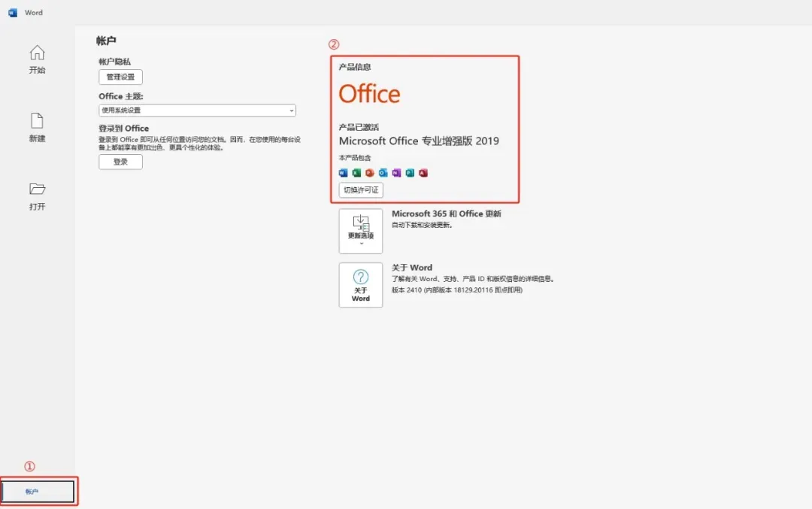Click the 产品已激活 status text

pos(359,127)
